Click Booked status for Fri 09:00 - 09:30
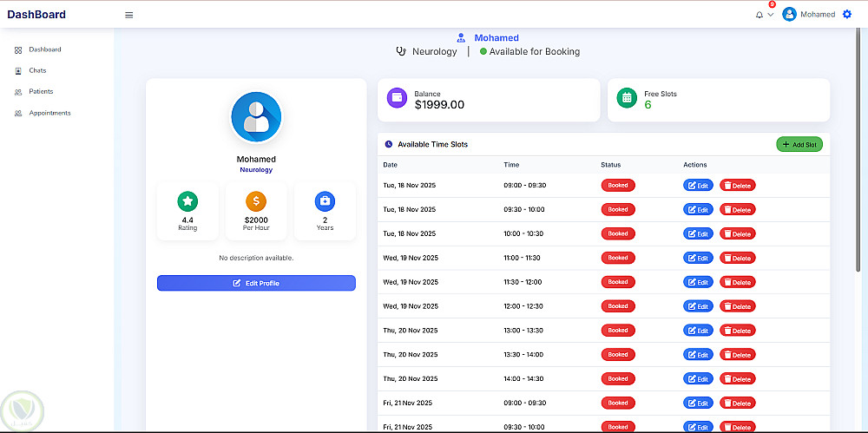This screenshot has height=433, width=868. coord(618,403)
